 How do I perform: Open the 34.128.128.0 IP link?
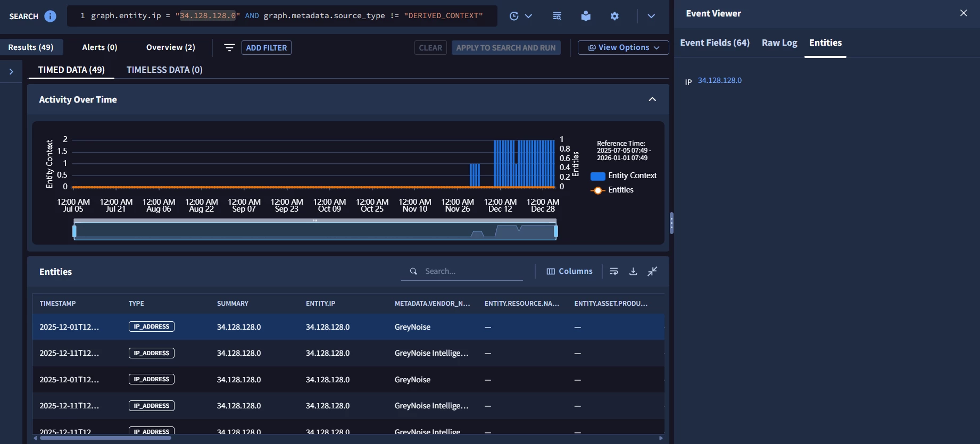(720, 80)
